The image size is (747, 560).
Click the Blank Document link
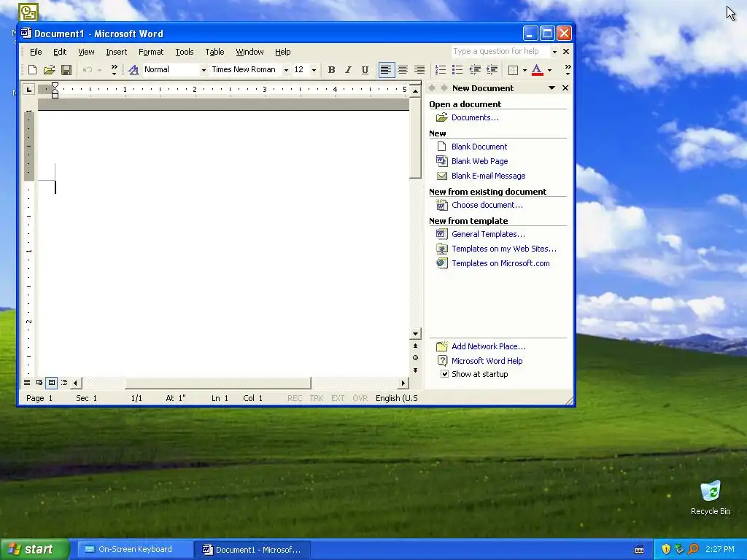point(479,147)
